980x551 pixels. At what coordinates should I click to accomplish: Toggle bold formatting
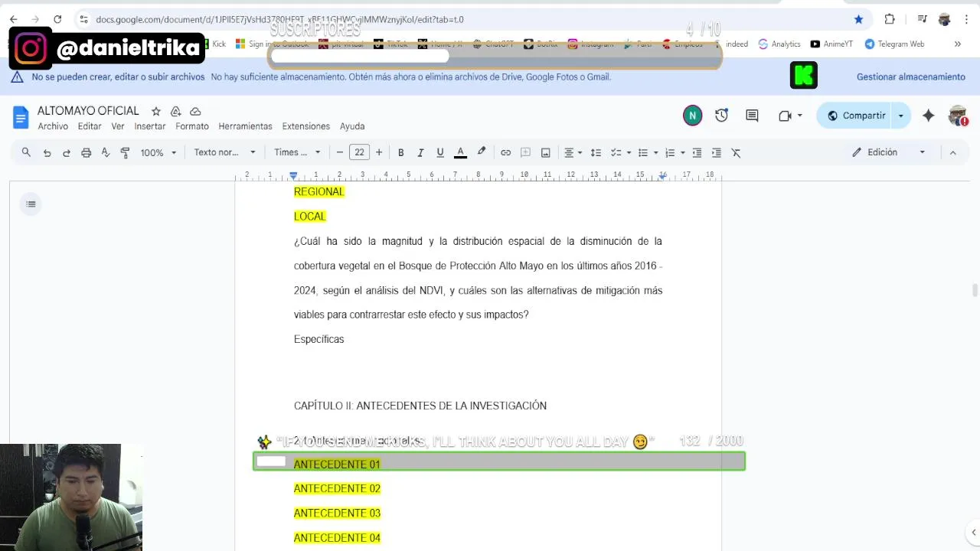click(400, 152)
